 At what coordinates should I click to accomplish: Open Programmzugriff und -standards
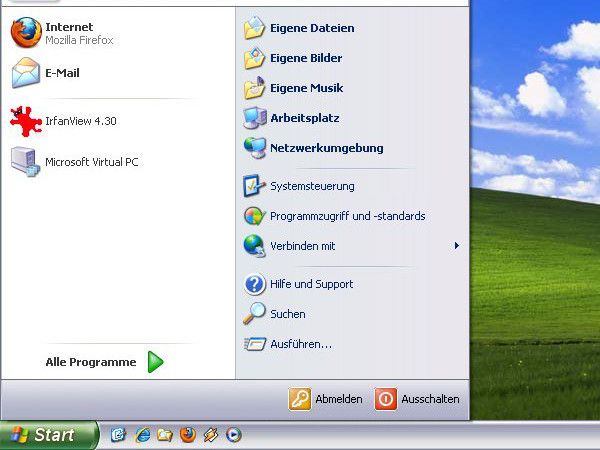tap(352, 216)
